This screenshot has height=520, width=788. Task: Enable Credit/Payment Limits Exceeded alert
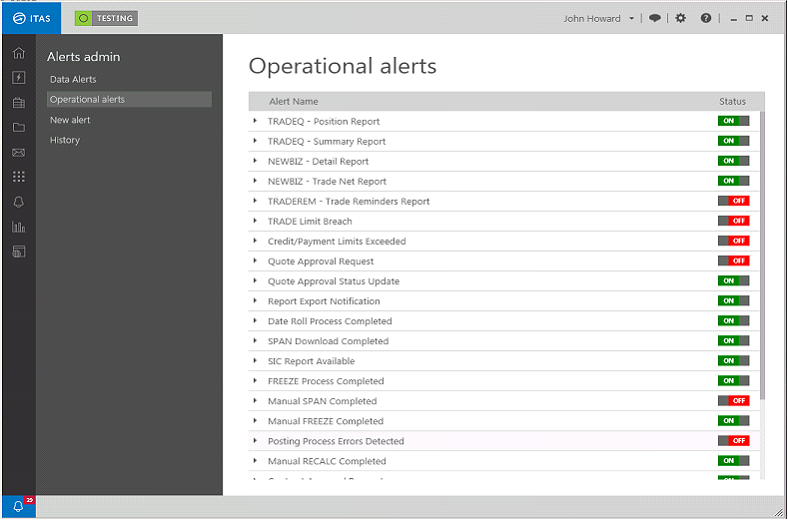click(x=733, y=241)
